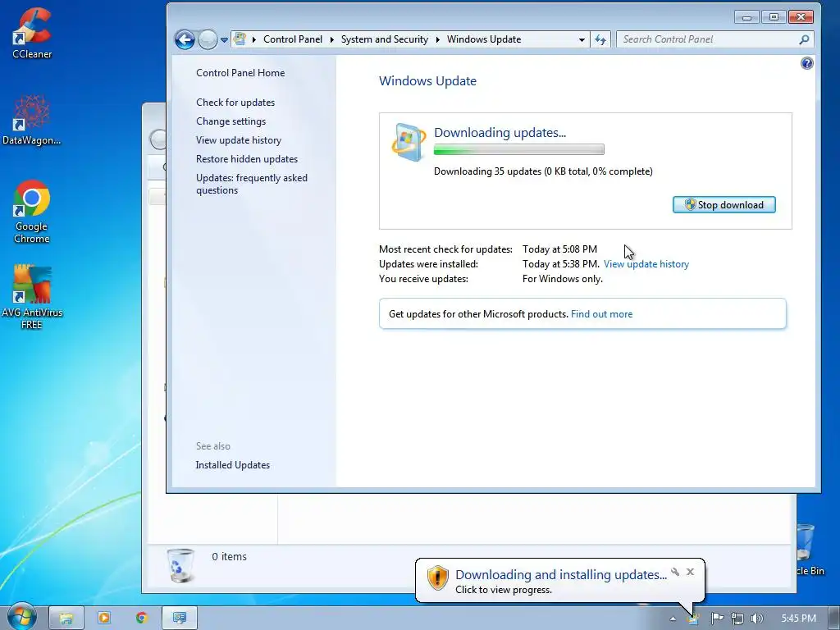The image size is (840, 630).
Task: Expand the arrow after Control Panel breadcrumb
Action: pos(332,39)
